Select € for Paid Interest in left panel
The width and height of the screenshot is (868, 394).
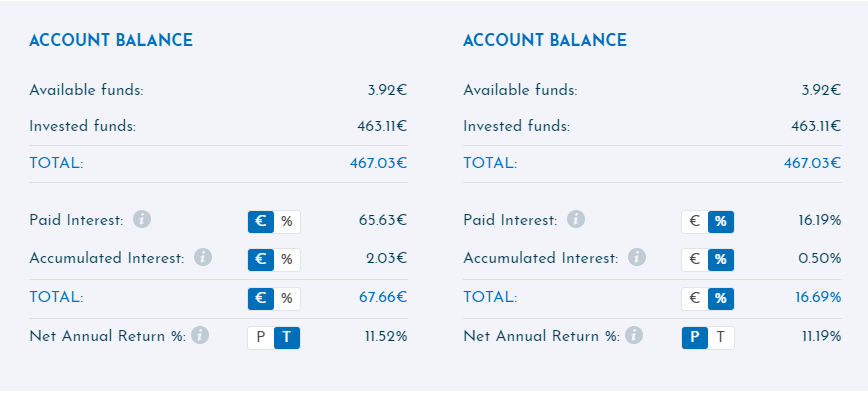[x=261, y=222]
